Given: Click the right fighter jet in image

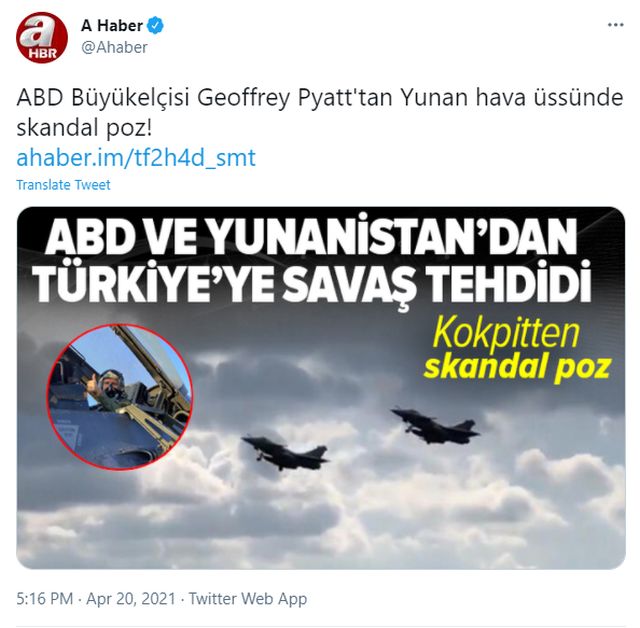Looking at the screenshot, I should (x=435, y=426).
